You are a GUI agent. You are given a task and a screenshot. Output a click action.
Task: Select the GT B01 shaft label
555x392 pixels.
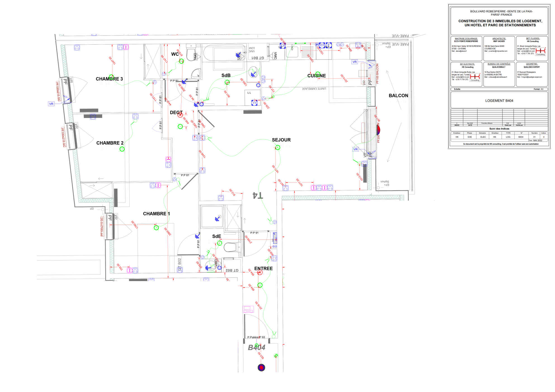coord(258,58)
